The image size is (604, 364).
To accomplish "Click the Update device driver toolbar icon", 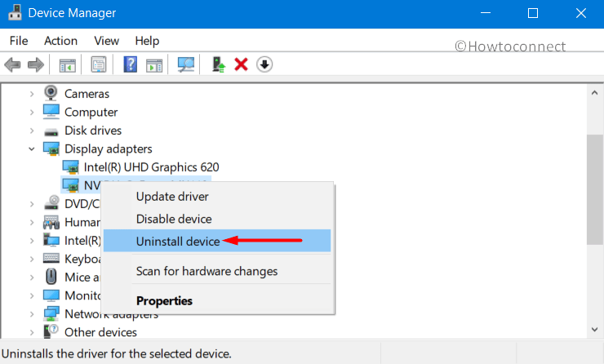I will [219, 64].
